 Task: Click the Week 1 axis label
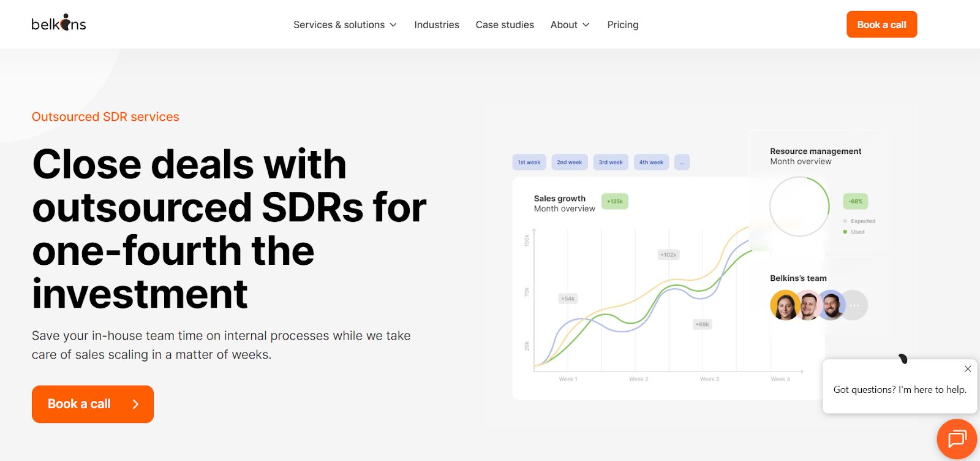point(568,379)
